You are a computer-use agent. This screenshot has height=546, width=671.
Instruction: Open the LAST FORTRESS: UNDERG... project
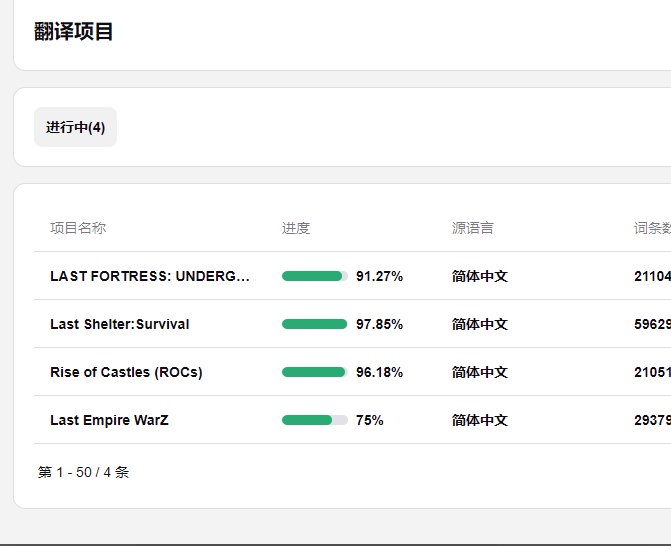[x=150, y=276]
